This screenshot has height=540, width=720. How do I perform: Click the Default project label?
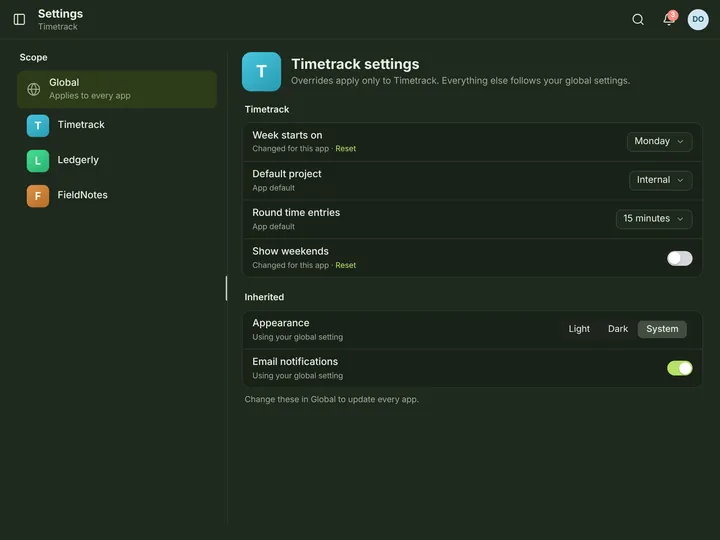287,174
